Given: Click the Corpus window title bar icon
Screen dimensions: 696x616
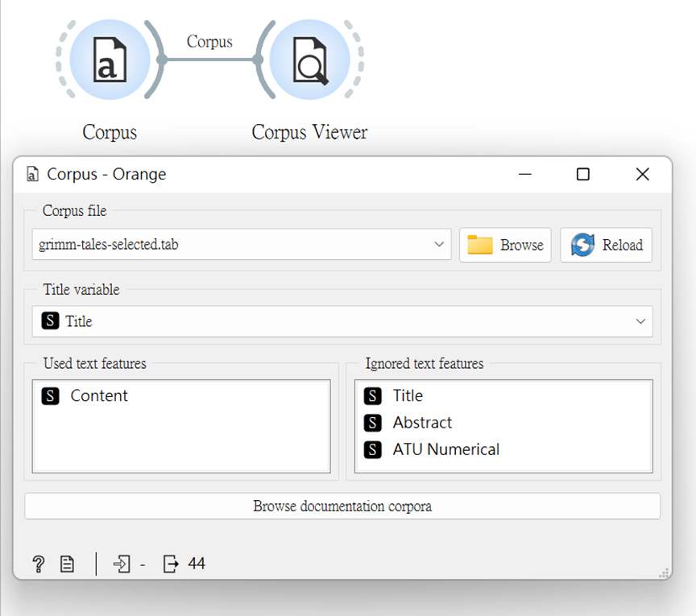Looking at the screenshot, I should point(32,174).
